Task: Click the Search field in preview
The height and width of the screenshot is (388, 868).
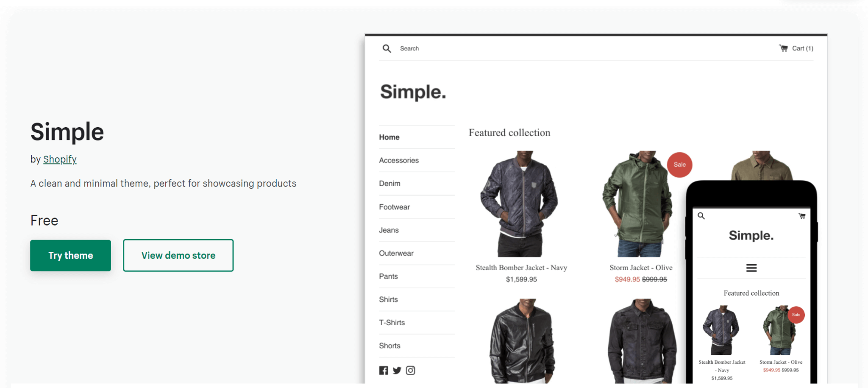Action: point(409,48)
